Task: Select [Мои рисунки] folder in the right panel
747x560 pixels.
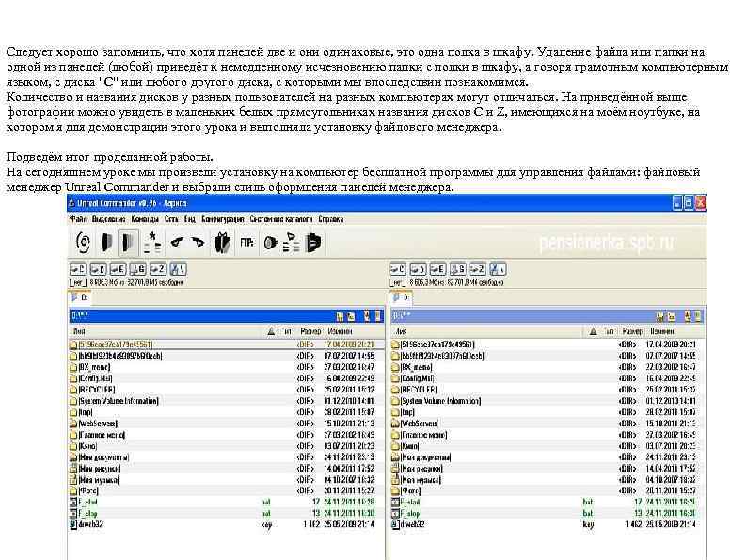Action: (548, 469)
